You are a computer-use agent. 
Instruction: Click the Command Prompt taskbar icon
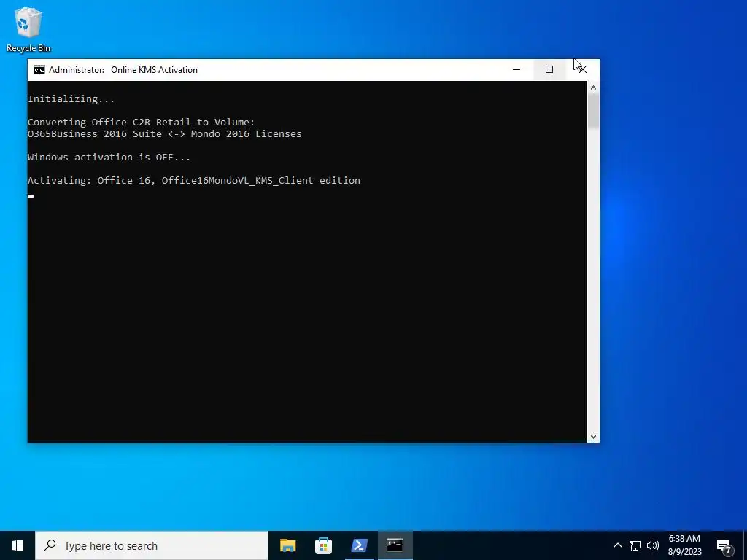point(395,545)
